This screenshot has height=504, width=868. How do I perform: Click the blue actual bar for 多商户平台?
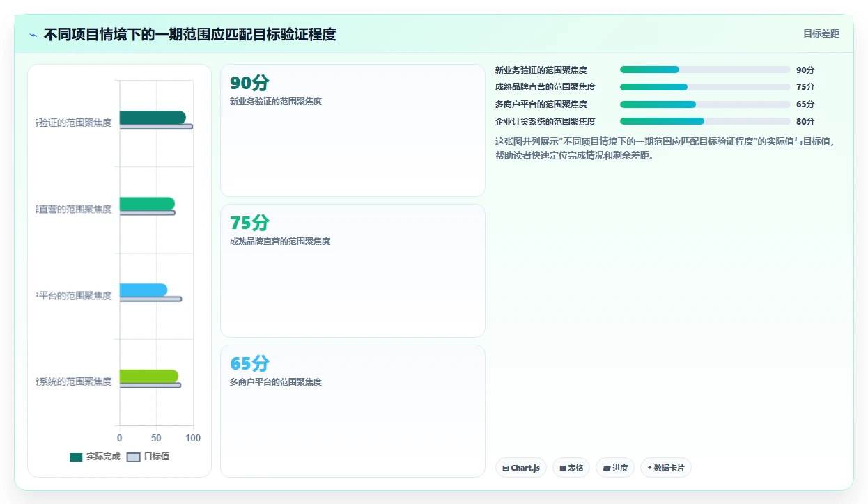click(x=144, y=290)
